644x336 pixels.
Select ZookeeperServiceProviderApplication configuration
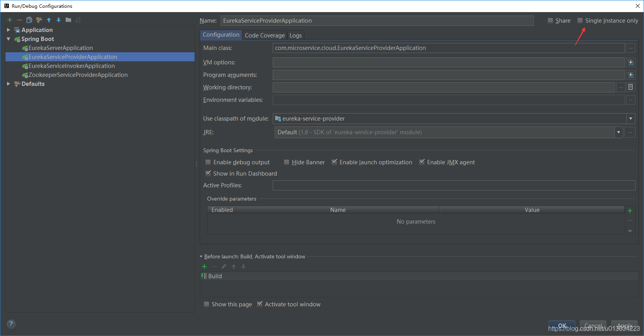click(x=78, y=75)
